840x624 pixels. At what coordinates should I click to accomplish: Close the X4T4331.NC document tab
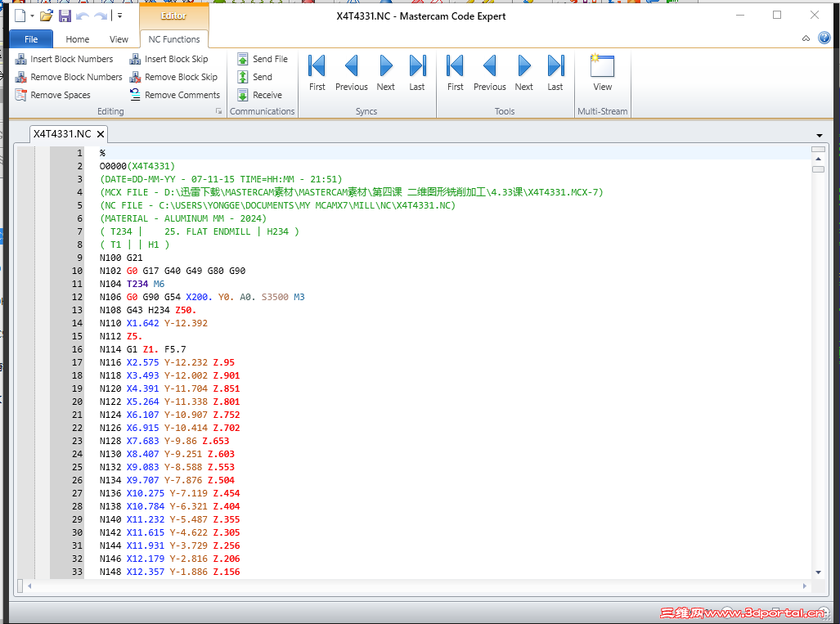pos(100,134)
